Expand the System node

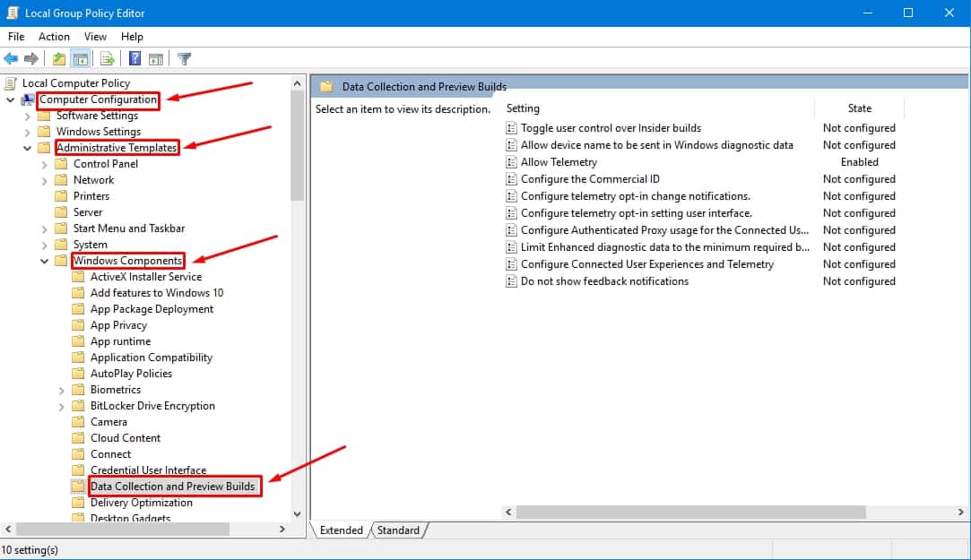44,245
